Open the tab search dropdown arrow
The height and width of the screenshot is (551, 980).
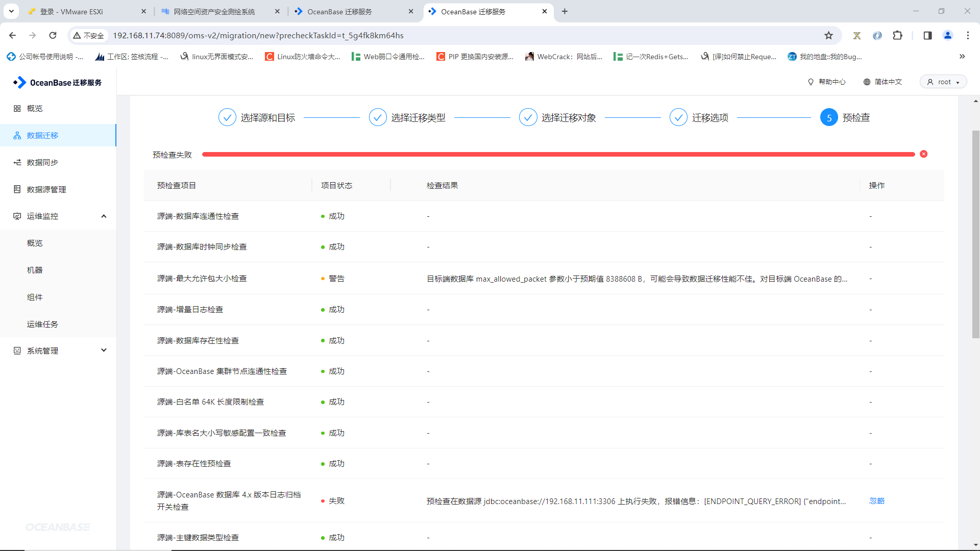tap(11, 11)
